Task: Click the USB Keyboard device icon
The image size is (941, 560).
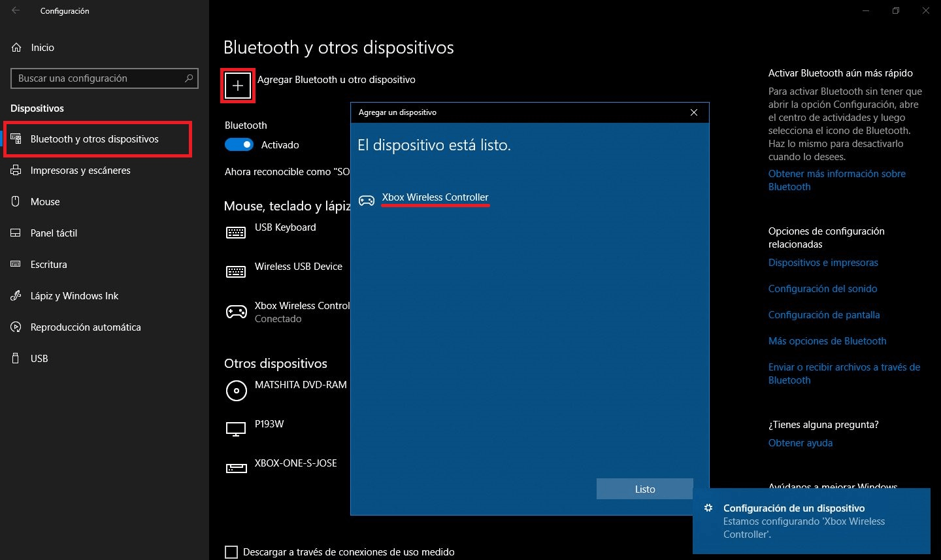Action: (236, 233)
